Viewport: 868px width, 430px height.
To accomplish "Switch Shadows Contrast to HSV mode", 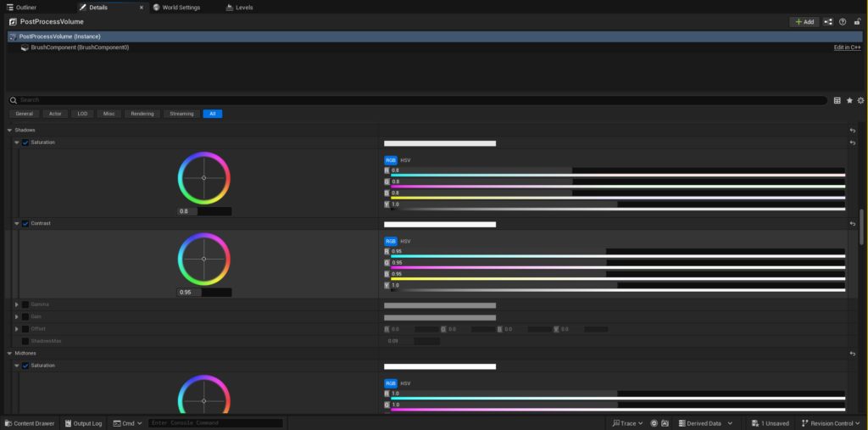I will pos(406,242).
